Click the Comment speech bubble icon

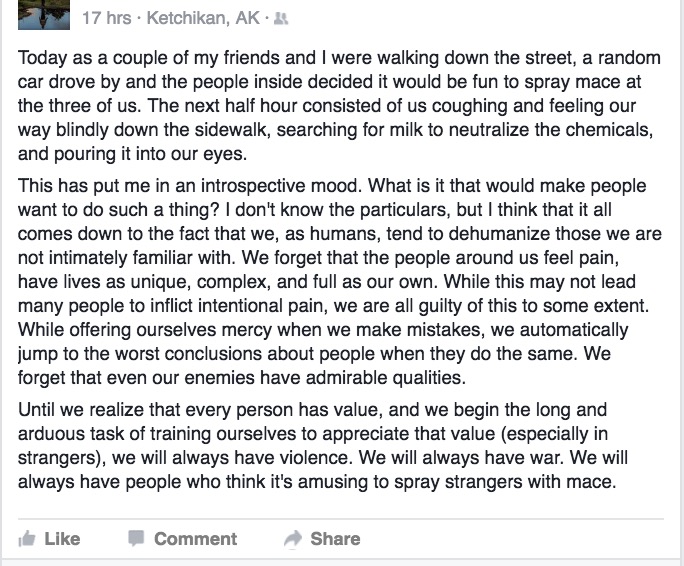[136, 539]
